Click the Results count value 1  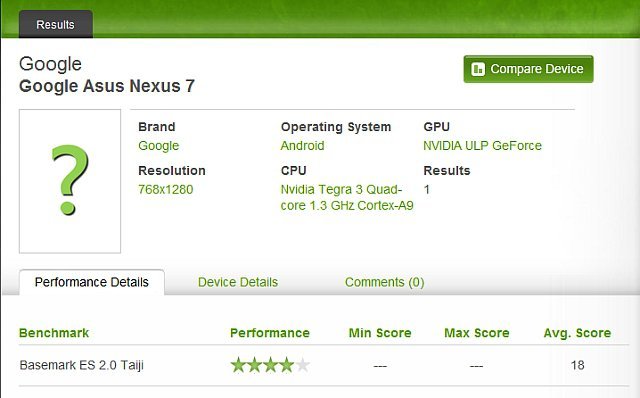pyautogui.click(x=427, y=189)
